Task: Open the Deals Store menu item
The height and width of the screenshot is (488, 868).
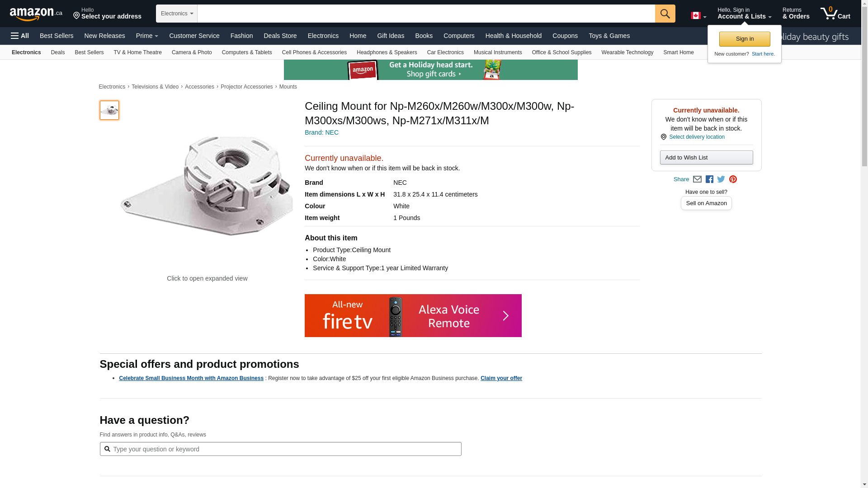Action: tap(280, 36)
